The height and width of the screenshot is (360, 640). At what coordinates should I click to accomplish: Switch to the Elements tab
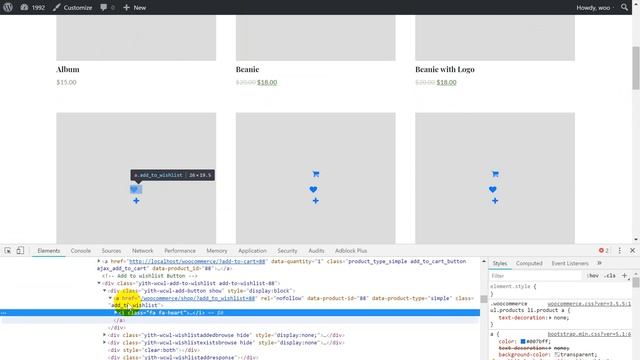pos(49,251)
